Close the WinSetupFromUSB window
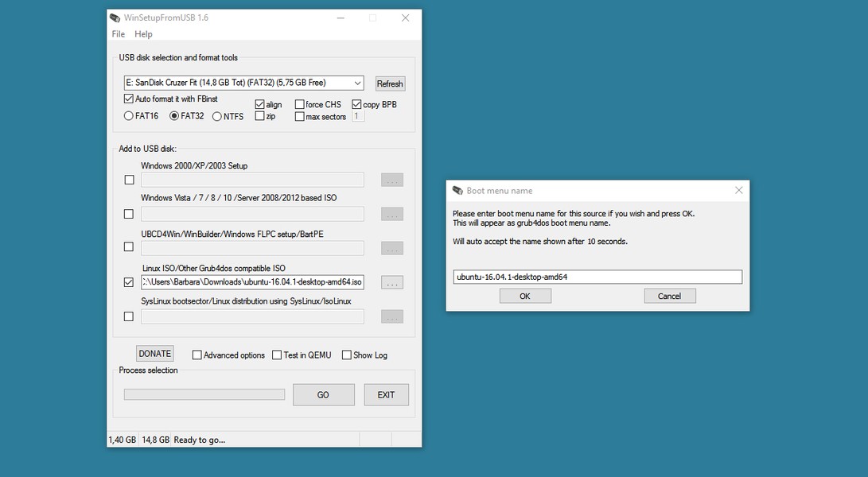Viewport: 868px width, 477px height. pos(405,17)
